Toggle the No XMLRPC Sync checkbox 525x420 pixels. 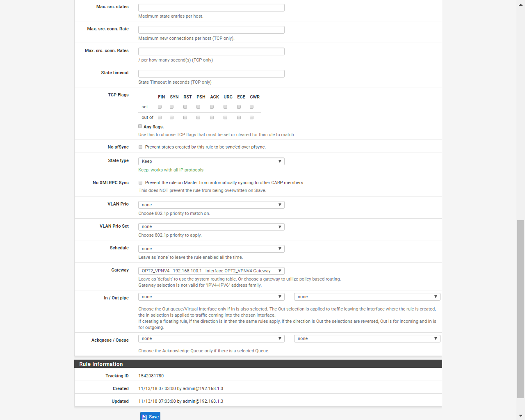click(141, 183)
